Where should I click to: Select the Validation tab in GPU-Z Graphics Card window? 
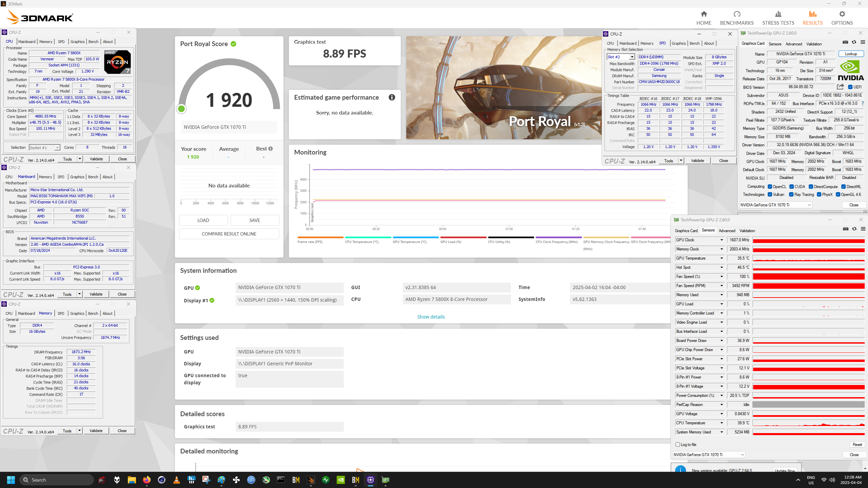click(814, 44)
